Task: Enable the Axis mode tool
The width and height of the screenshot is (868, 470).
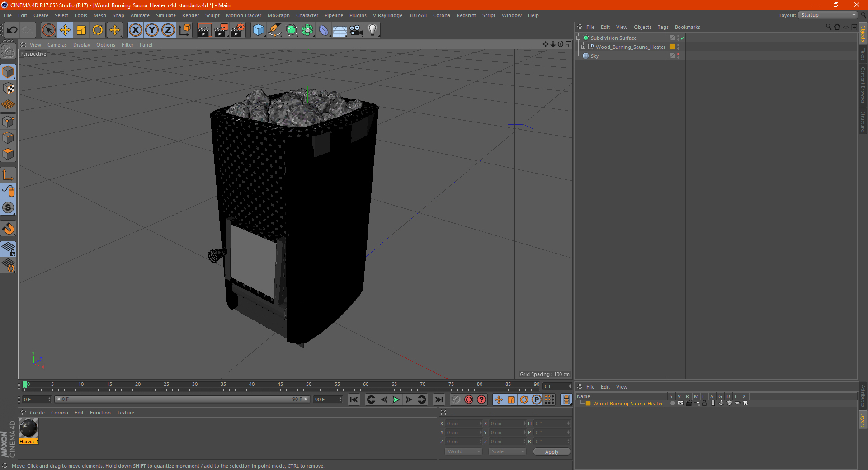Action: (x=9, y=175)
